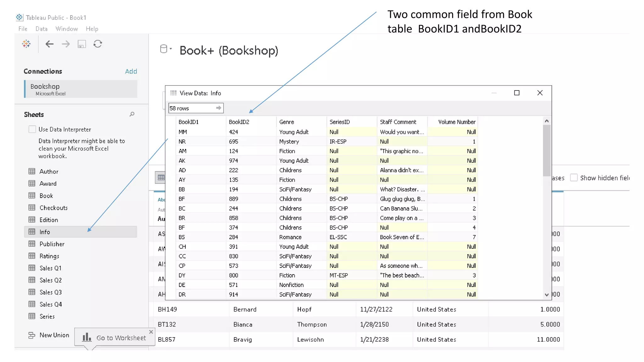Screen dimensions: 644x362
Task: Search sheets with magnifier icon
Action: point(132,114)
